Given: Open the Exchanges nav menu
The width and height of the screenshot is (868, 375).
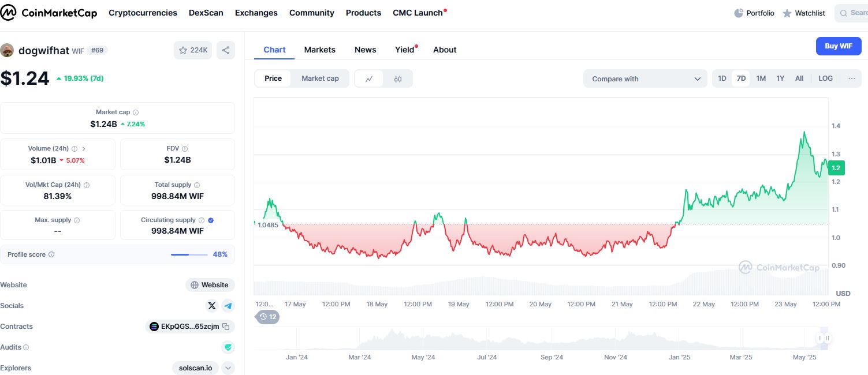Looking at the screenshot, I should [x=256, y=13].
